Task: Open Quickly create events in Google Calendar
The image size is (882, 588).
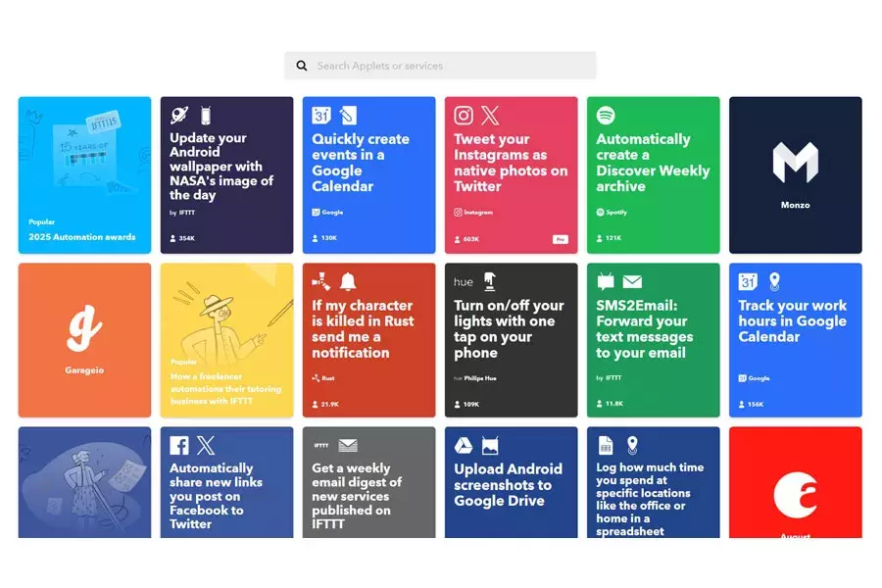Action: click(369, 175)
